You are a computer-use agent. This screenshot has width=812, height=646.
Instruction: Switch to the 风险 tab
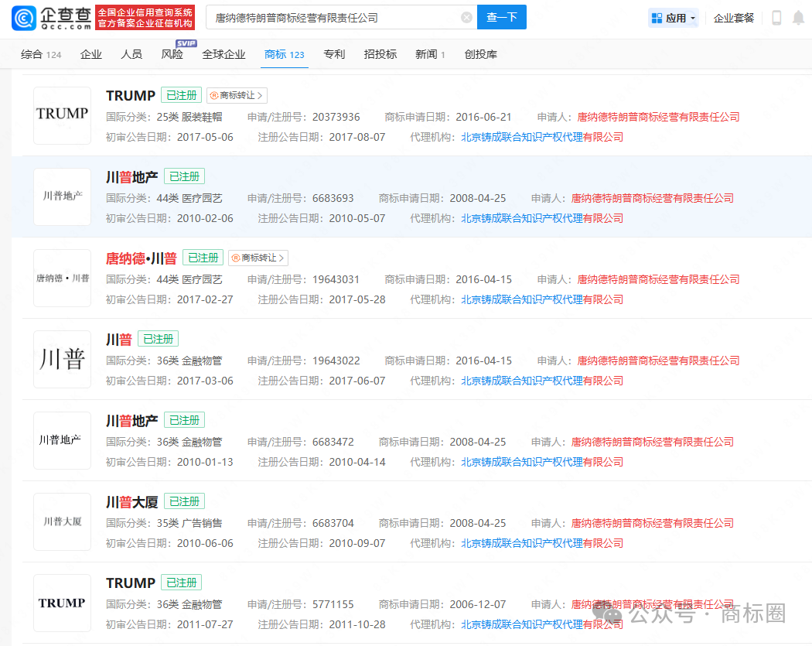[x=172, y=54]
